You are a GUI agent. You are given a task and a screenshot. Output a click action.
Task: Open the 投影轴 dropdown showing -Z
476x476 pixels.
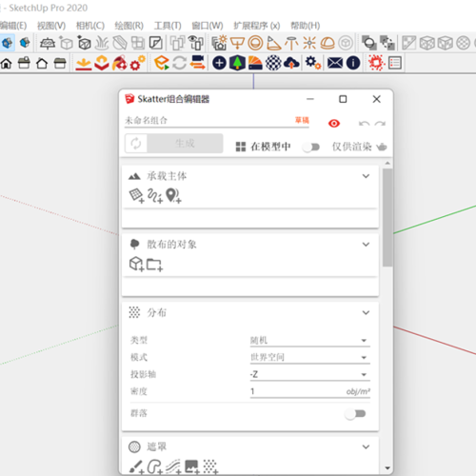pos(310,375)
